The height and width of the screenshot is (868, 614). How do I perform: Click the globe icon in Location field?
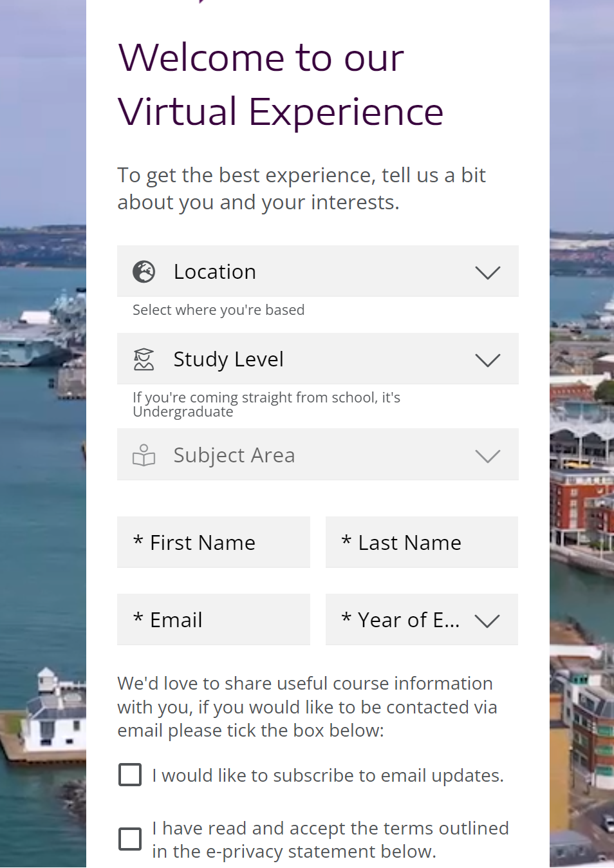[144, 272]
